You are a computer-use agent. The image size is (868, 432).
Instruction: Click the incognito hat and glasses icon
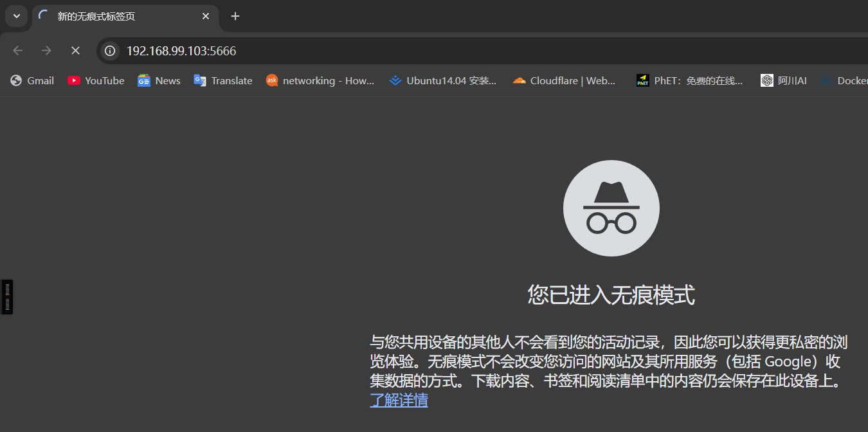tap(611, 208)
